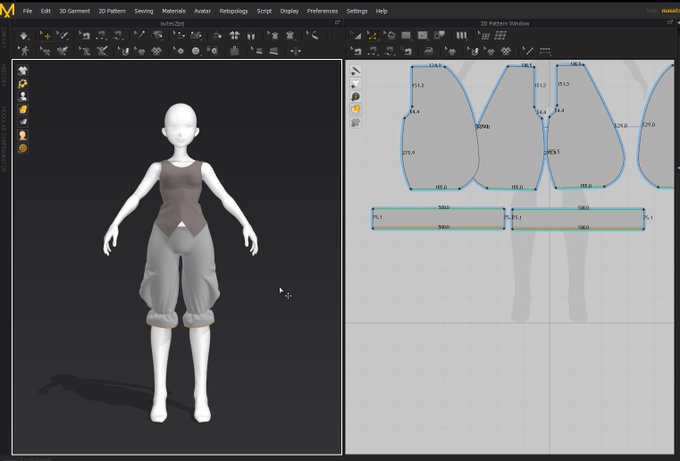This screenshot has width=680, height=461.
Task: Select the left rectangular waistband pattern piece
Action: point(438,219)
